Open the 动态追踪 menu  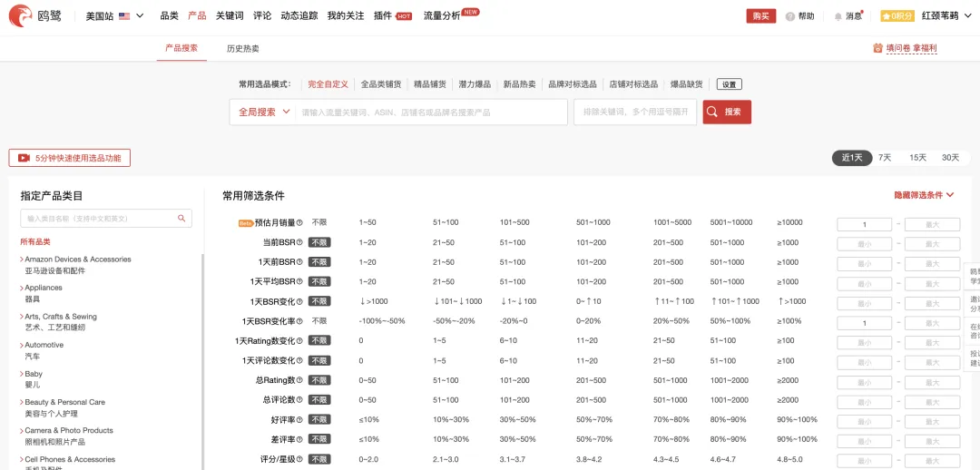point(299,16)
